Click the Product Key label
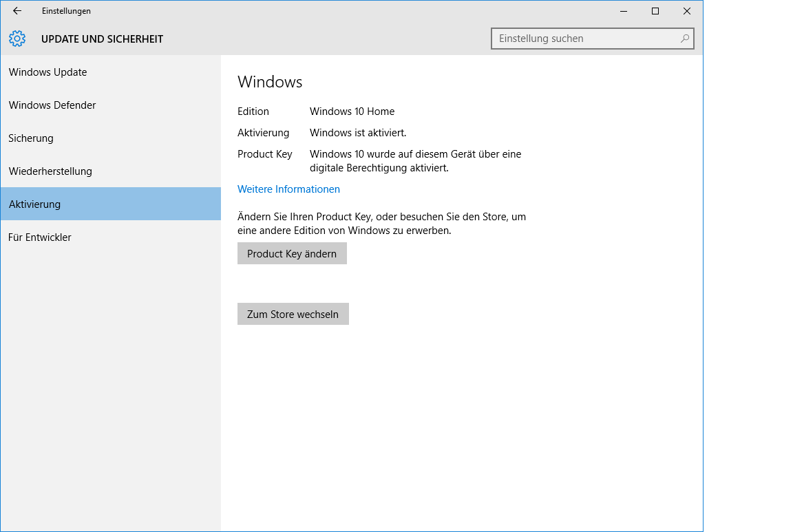This screenshot has width=793, height=532. pyautogui.click(x=265, y=154)
